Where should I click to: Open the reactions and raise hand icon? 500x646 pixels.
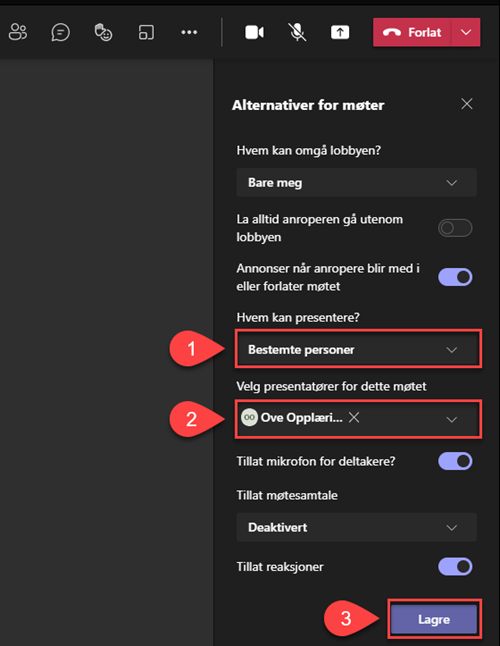(103, 32)
